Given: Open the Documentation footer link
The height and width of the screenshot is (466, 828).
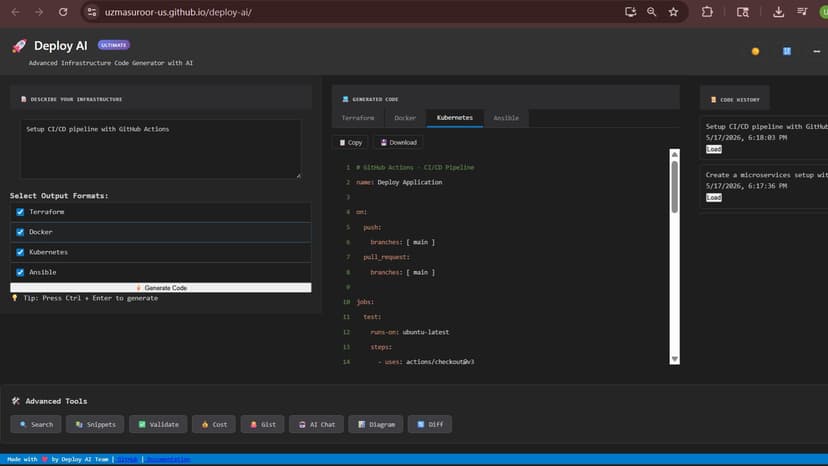Looking at the screenshot, I should pos(168,459).
